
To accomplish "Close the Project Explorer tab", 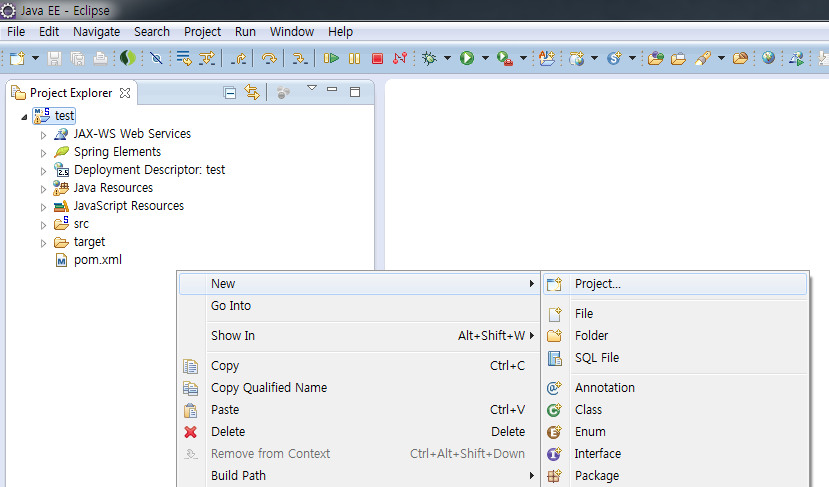I will (x=125, y=93).
